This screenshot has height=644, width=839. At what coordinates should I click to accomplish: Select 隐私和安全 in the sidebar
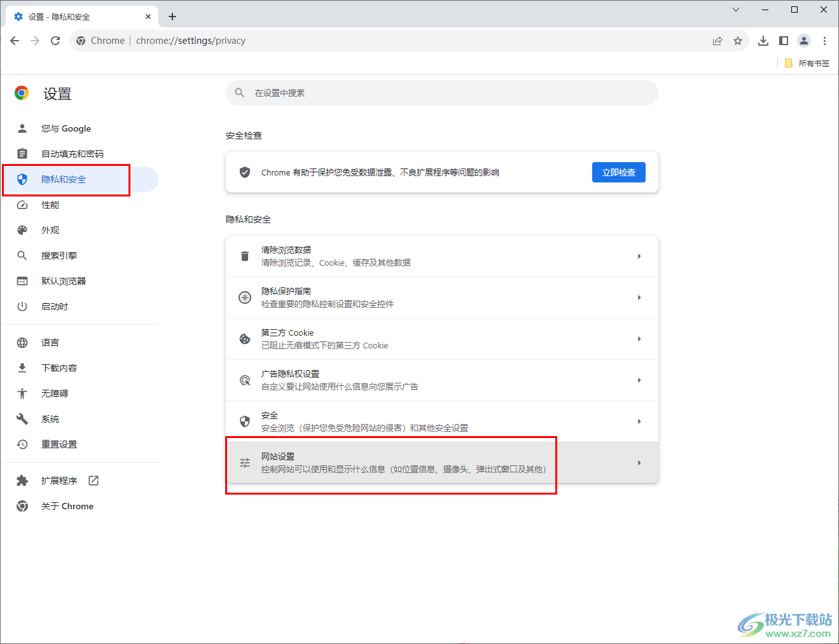tap(80, 179)
